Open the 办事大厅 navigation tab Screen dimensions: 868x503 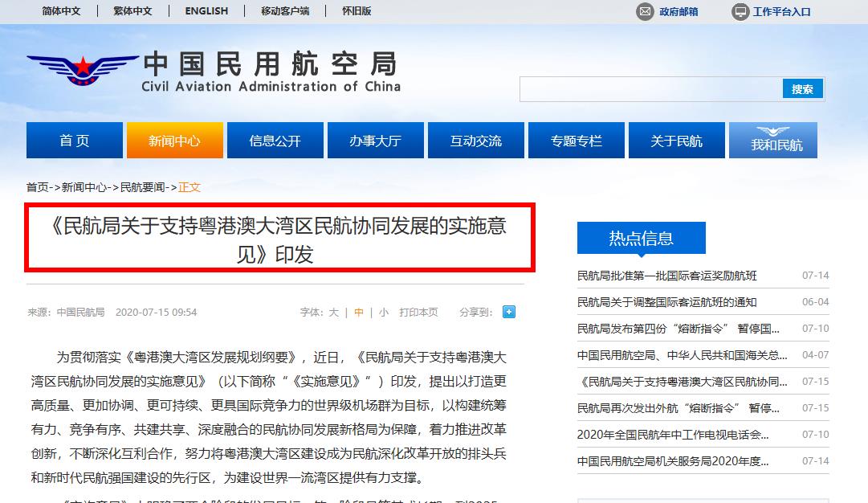pos(376,140)
